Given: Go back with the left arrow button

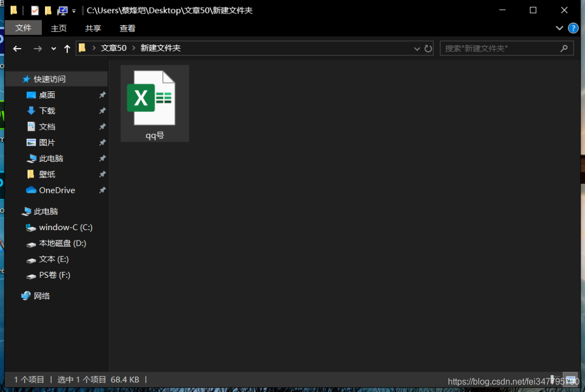Looking at the screenshot, I should click(x=17, y=49).
